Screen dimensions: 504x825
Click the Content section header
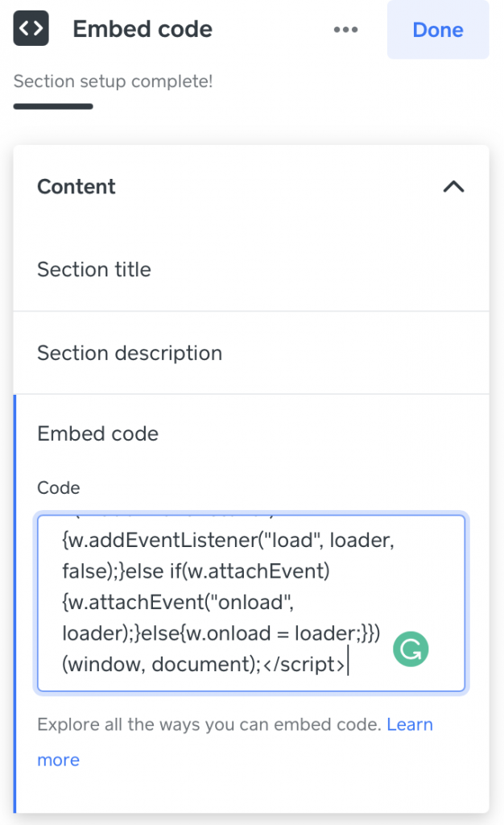click(x=76, y=186)
